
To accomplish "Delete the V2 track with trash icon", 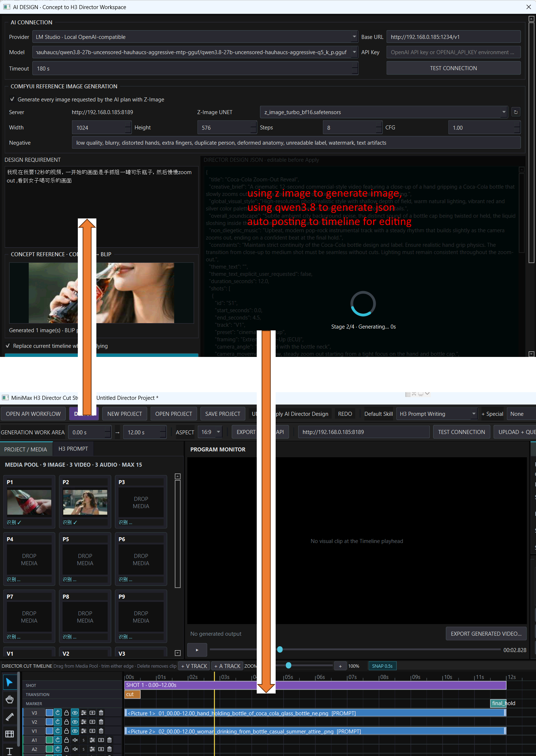I will (101, 722).
